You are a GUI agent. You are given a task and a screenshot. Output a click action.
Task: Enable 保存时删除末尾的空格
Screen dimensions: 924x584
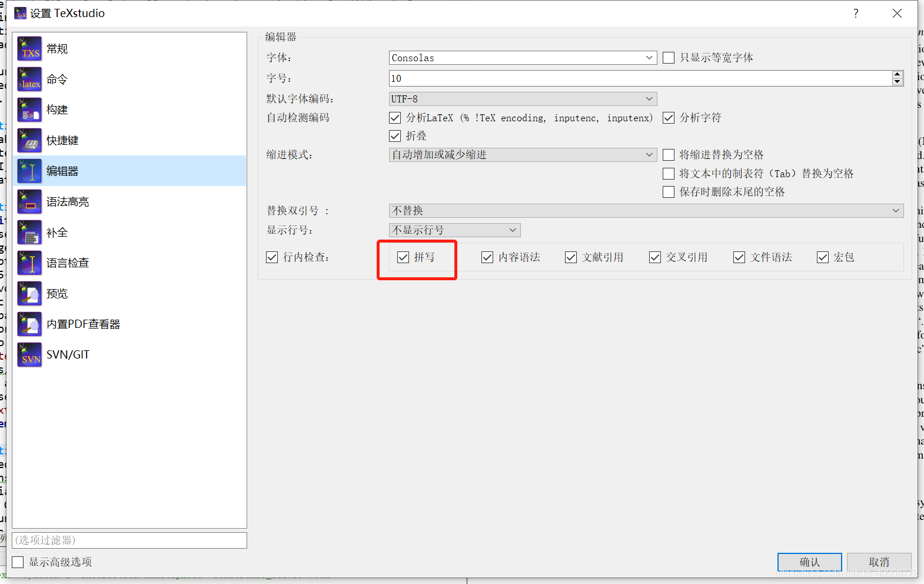click(669, 192)
